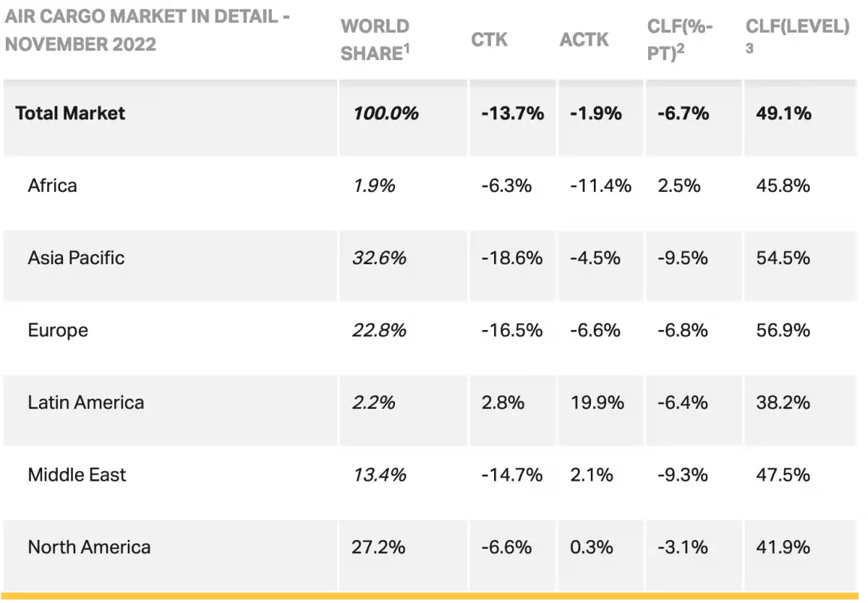Click Total Market's 100.0% world share cell

[x=386, y=113]
